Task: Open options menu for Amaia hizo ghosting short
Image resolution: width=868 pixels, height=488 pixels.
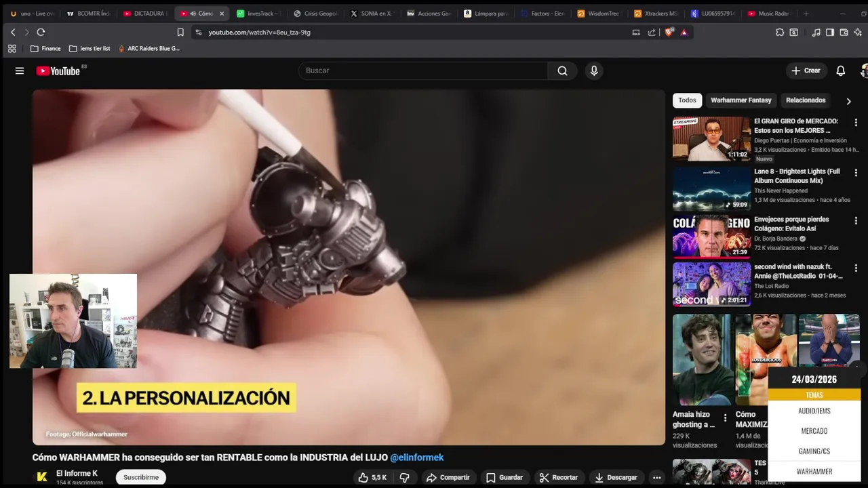Action: (725, 418)
